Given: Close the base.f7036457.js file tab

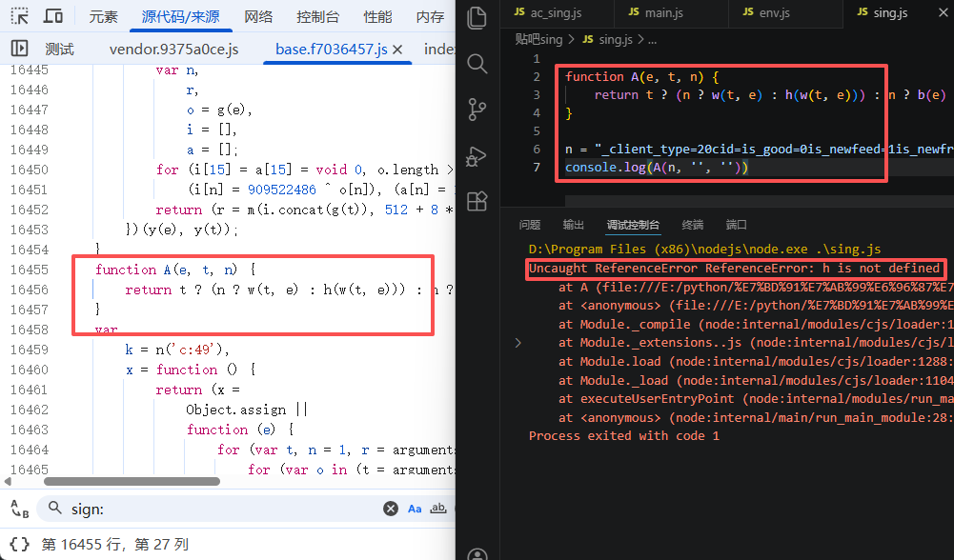Looking at the screenshot, I should click(x=397, y=50).
